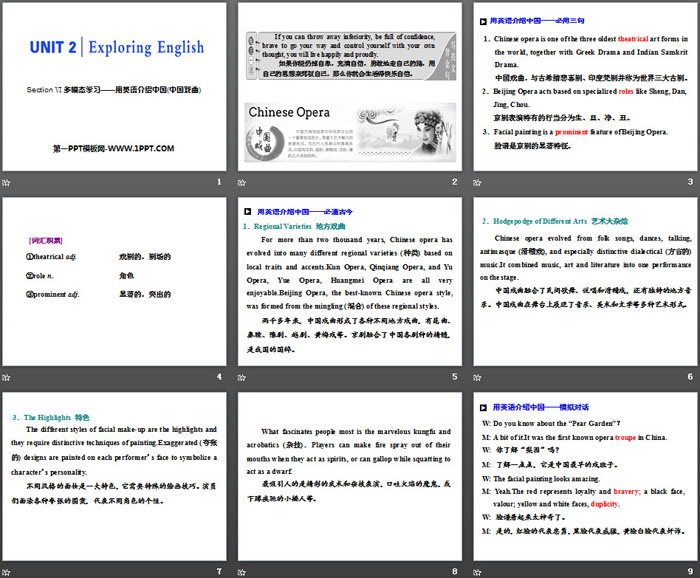Select slide 7 The Highlights thumbnail
Viewport: 700px width, 578px height.
[114, 476]
